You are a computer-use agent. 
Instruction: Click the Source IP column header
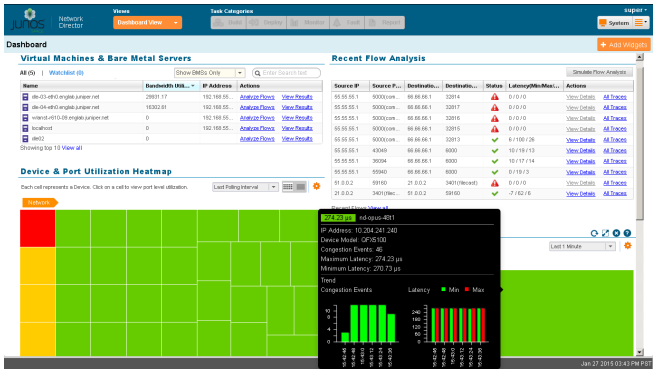coord(350,86)
